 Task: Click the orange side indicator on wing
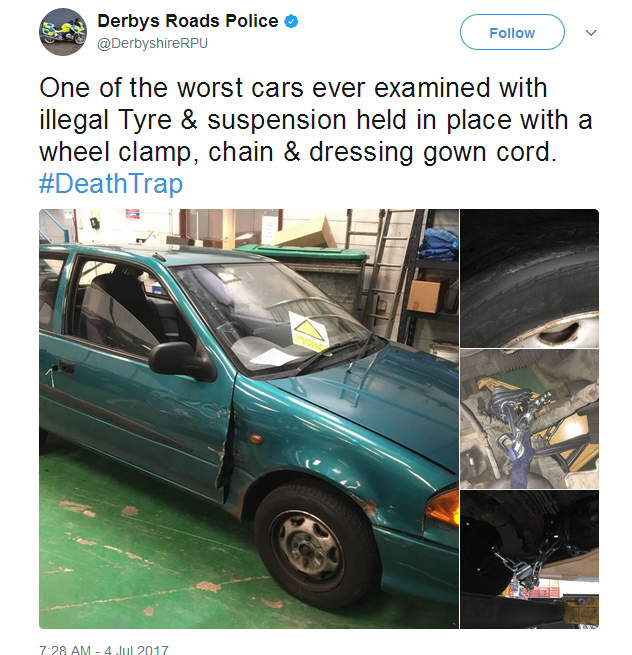pos(256,439)
